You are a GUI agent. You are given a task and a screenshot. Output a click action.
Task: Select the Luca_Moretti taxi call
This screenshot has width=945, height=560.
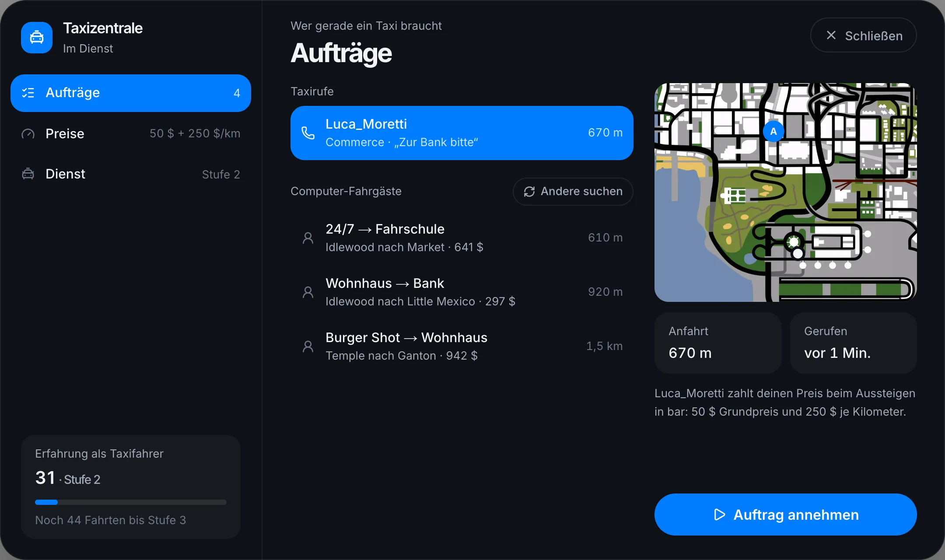462,133
